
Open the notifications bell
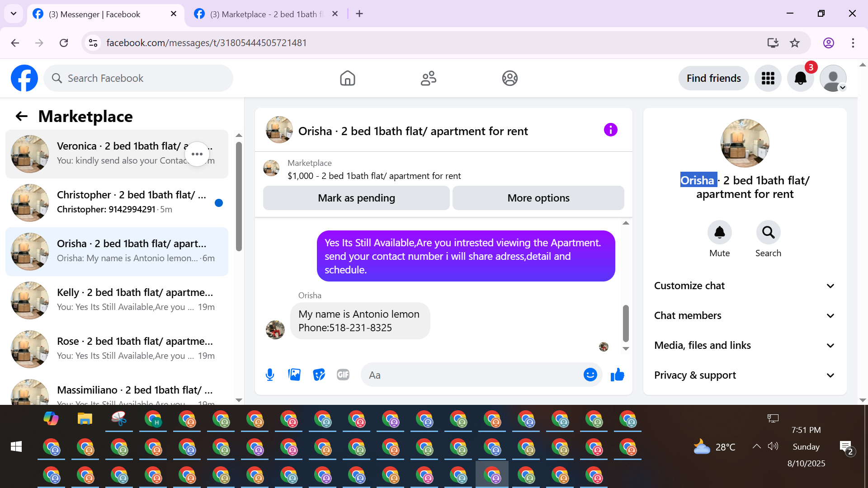(800, 78)
